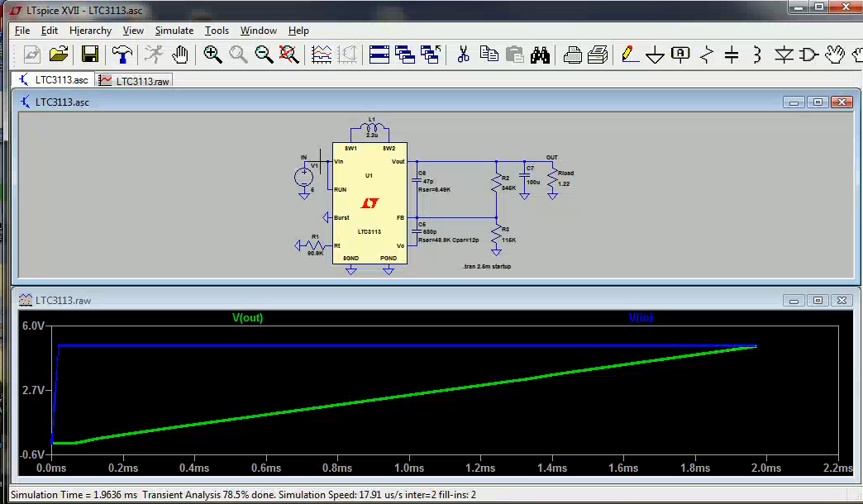
Task: Click the V1 voltage source symbol
Action: click(x=304, y=177)
